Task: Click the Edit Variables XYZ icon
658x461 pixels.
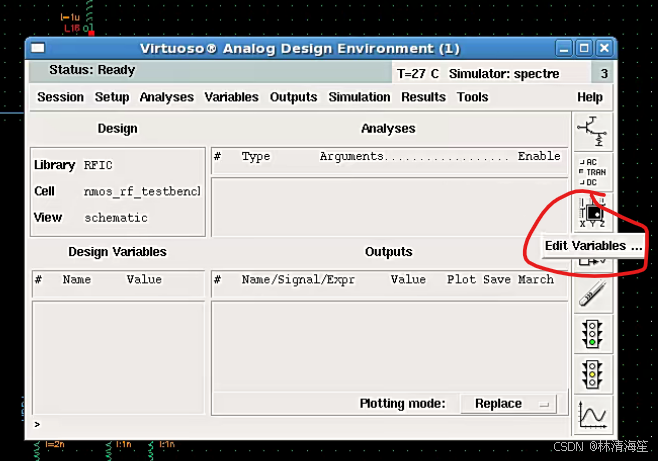Action: [x=593, y=213]
